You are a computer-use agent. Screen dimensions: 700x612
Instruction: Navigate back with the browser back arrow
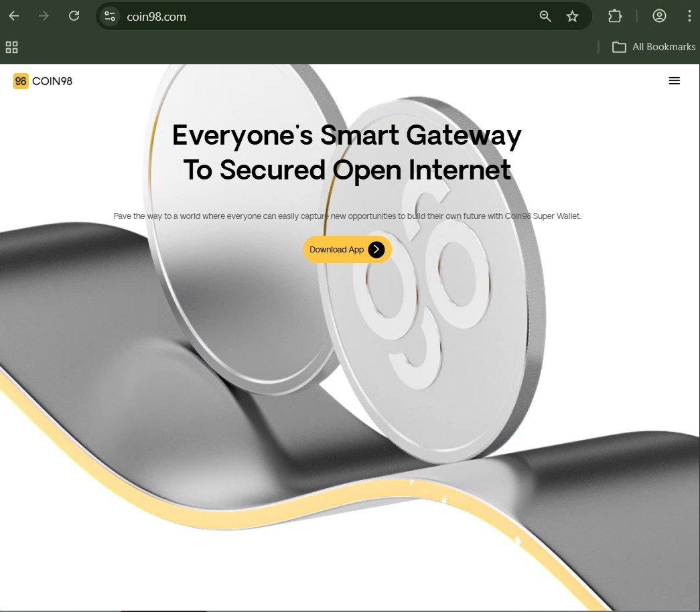coord(13,15)
